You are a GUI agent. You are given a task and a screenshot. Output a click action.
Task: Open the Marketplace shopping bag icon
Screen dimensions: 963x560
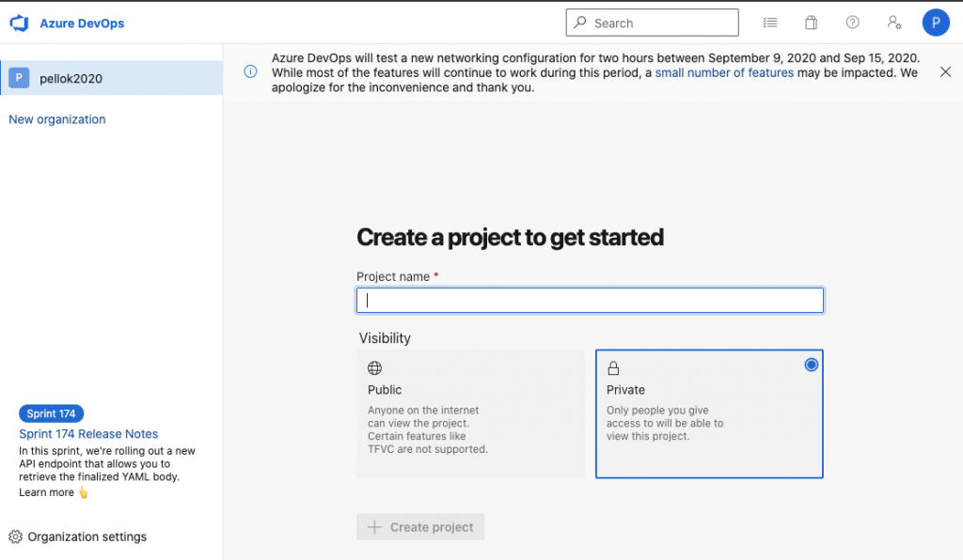812,23
